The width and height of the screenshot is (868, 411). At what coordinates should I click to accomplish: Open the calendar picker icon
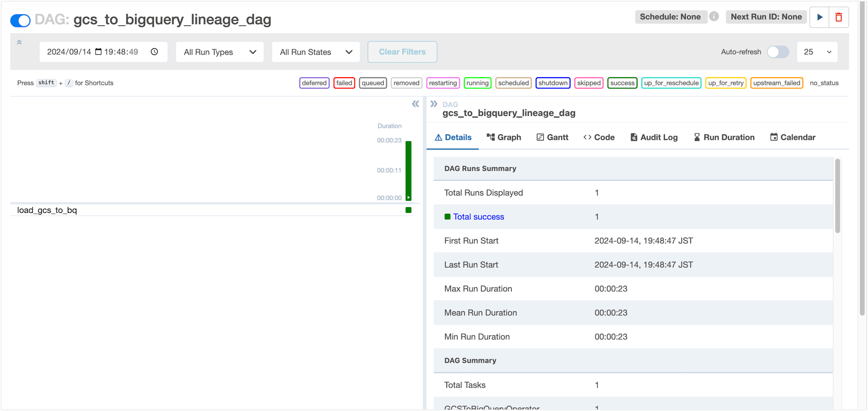pos(99,52)
